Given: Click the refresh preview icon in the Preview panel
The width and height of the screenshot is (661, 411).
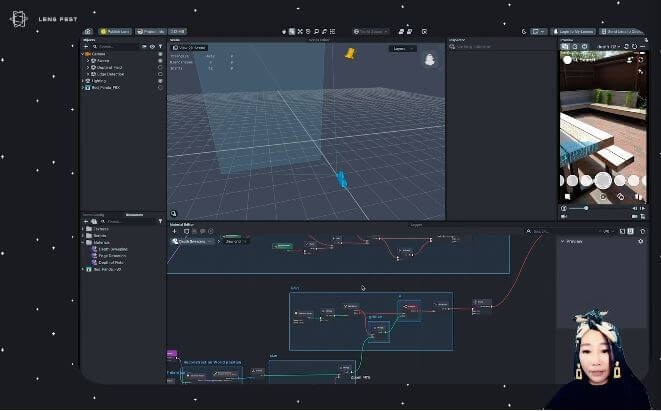Looking at the screenshot, I should point(634,46).
